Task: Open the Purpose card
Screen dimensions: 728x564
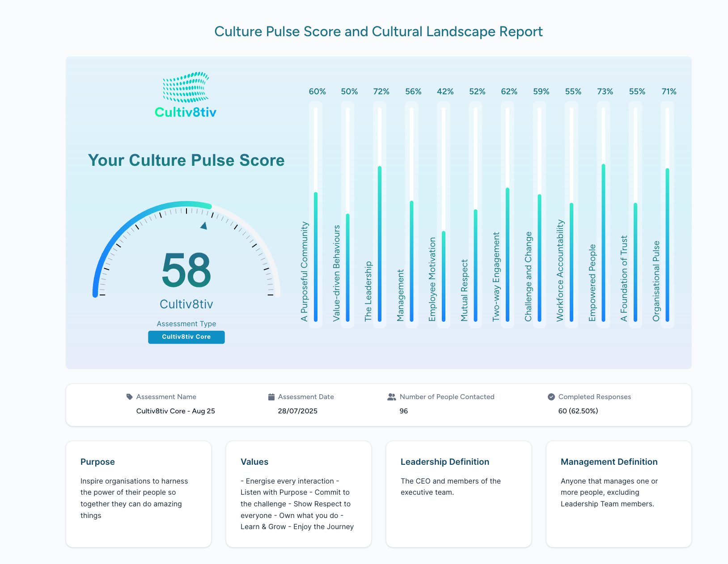Action: point(139,494)
